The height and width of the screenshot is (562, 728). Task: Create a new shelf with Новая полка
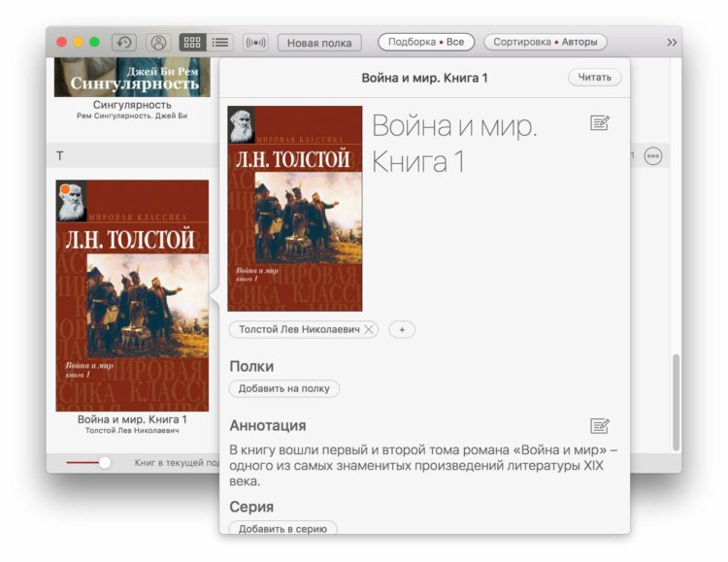point(319,43)
